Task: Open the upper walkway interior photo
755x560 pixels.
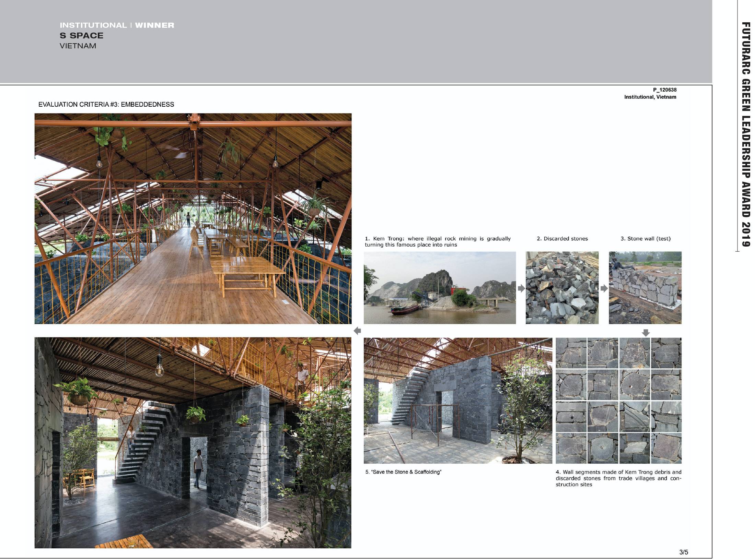Action: (x=193, y=219)
